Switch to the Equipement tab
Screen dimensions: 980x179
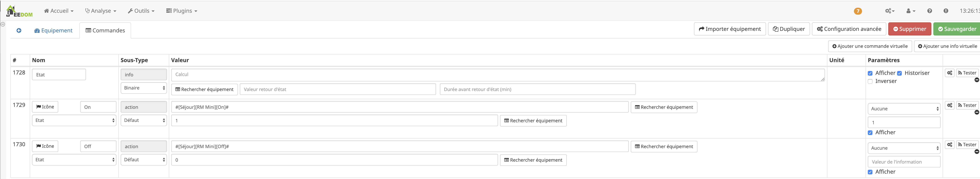pyautogui.click(x=53, y=30)
